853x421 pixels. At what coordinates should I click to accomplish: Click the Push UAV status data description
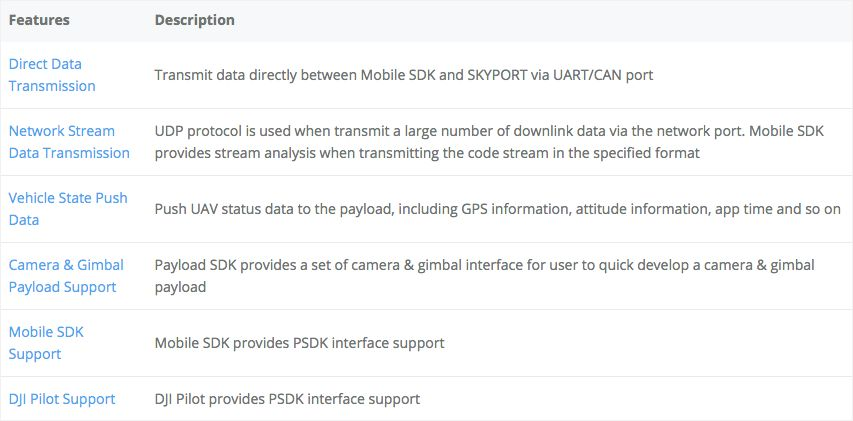pyautogui.click(x=497, y=209)
